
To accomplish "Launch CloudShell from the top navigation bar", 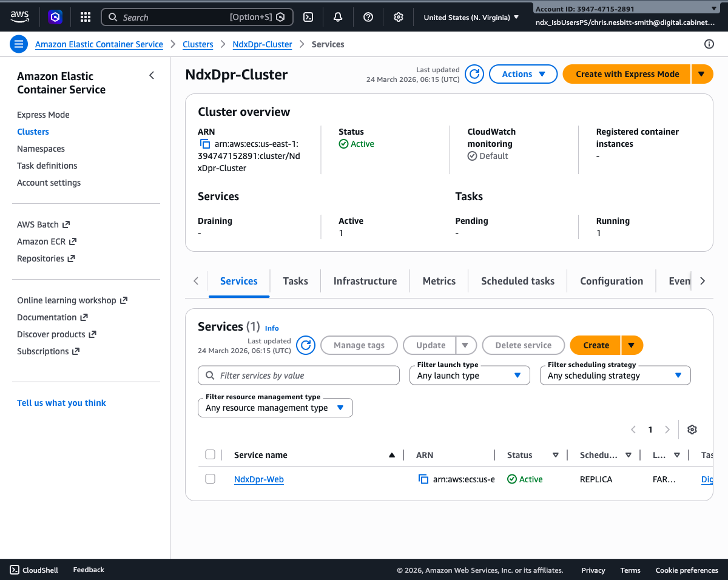I will click(308, 17).
